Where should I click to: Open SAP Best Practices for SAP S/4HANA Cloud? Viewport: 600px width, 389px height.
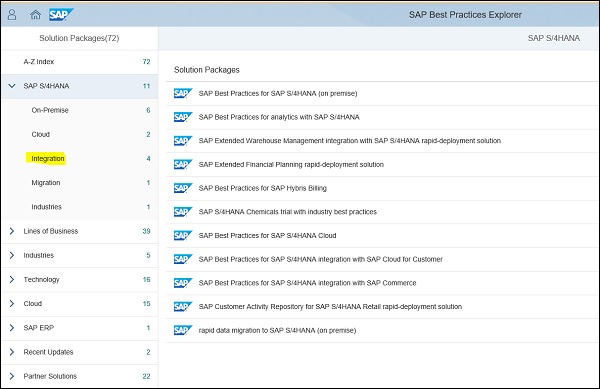click(x=267, y=236)
